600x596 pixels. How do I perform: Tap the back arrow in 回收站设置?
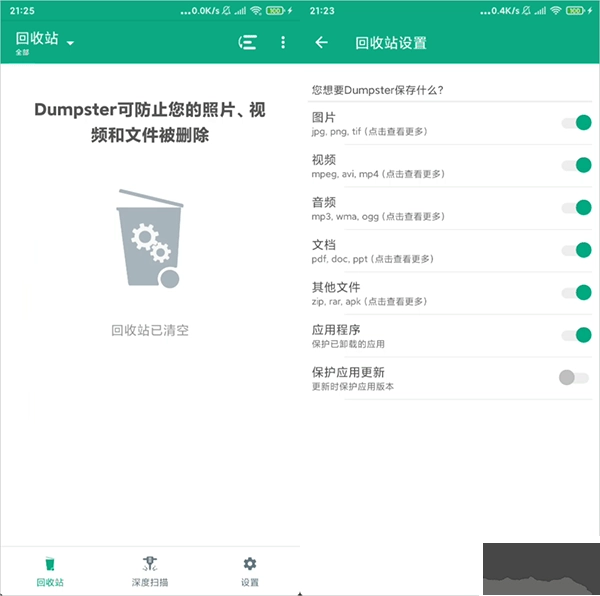coord(321,42)
